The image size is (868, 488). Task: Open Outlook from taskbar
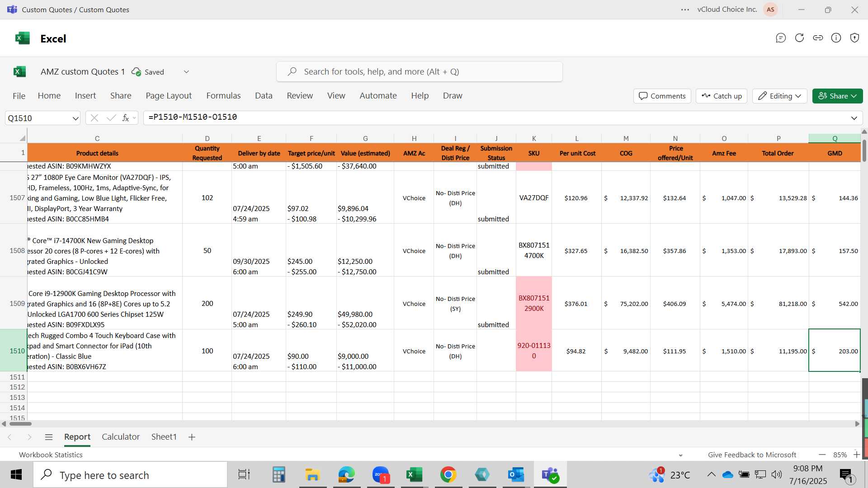[x=516, y=475]
